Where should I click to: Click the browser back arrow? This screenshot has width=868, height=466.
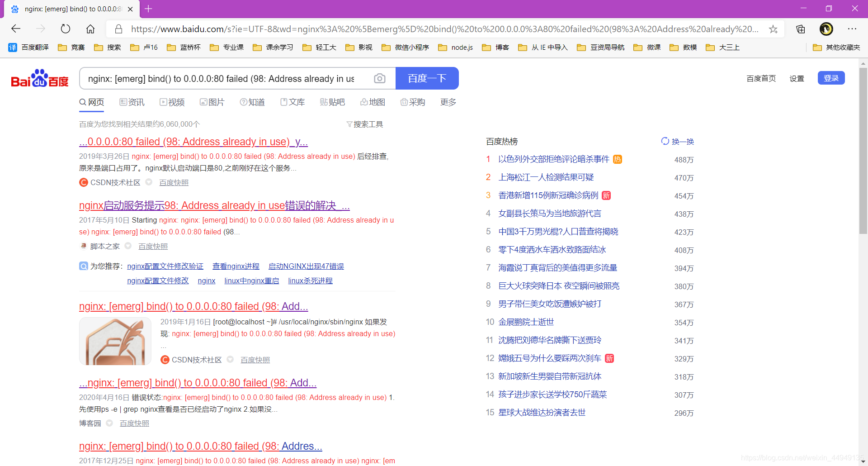pos(16,29)
